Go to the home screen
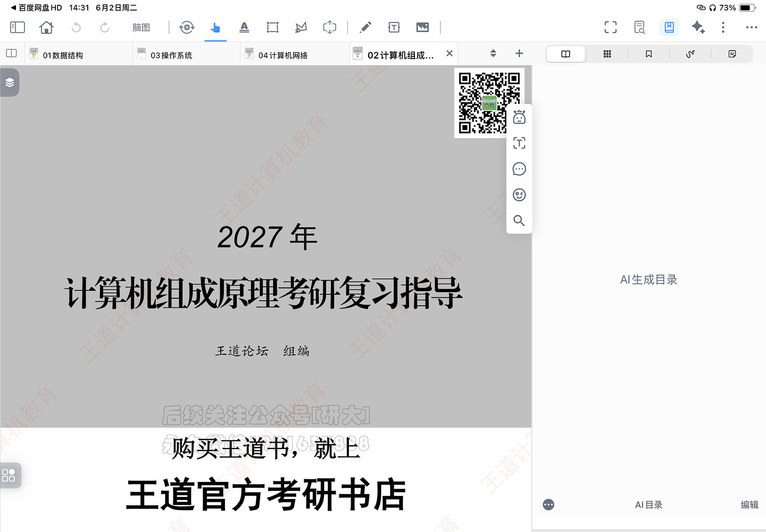 [46, 27]
